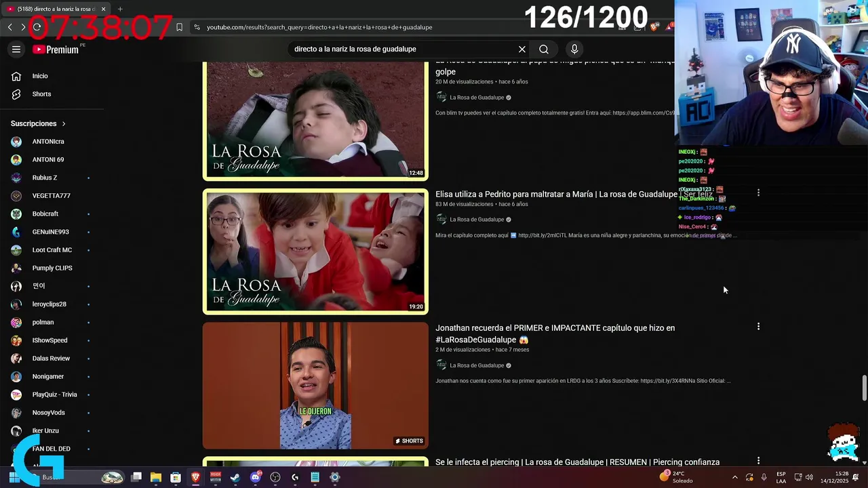Play the Elisa and Pedrito video thumbnail
The image size is (868, 488).
(x=315, y=251)
